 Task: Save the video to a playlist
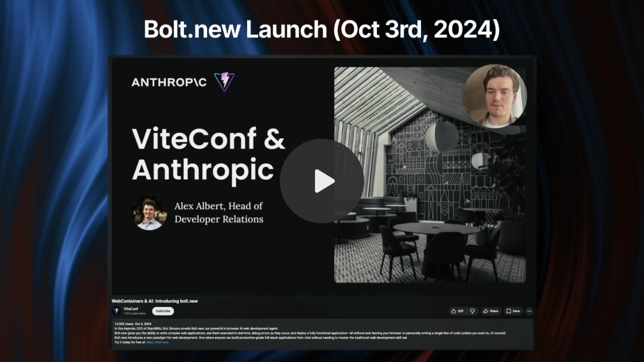513,311
